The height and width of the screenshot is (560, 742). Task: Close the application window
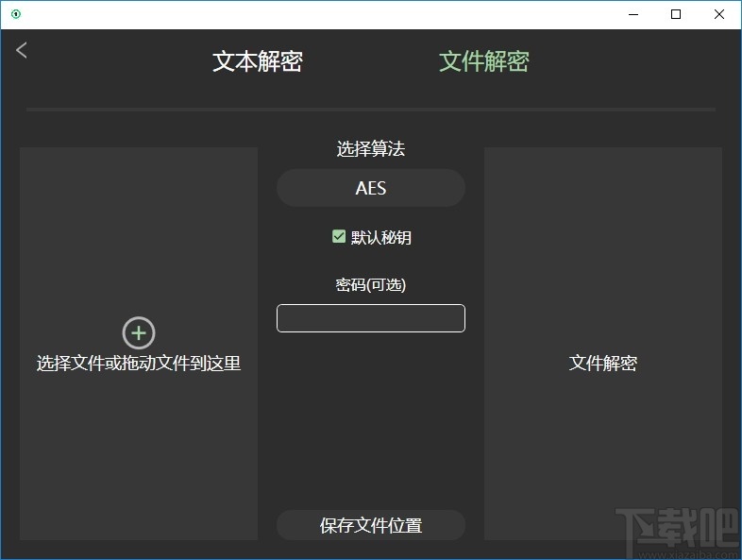coord(719,14)
